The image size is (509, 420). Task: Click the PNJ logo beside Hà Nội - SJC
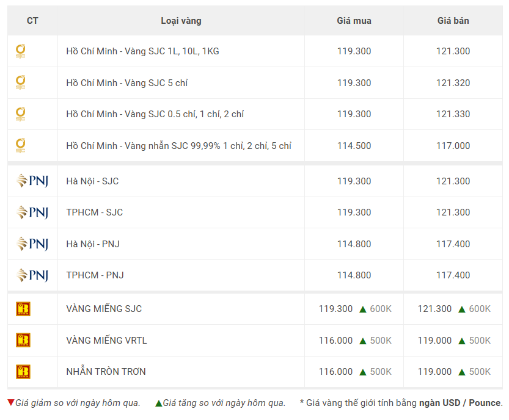click(x=32, y=181)
